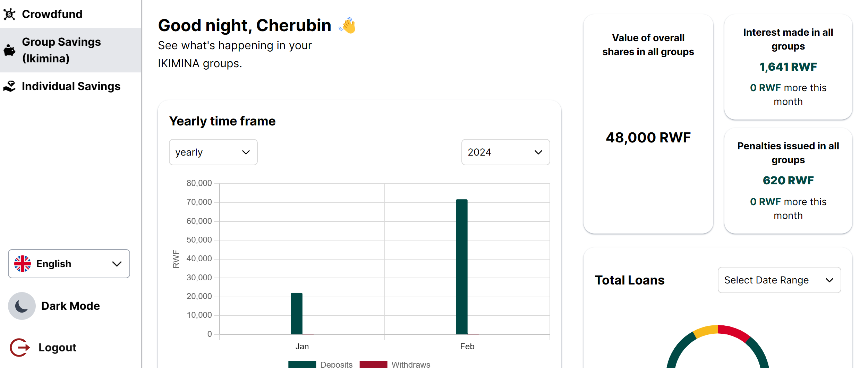
Task: Click the crescent moon Dark Mode icon
Action: tap(22, 306)
